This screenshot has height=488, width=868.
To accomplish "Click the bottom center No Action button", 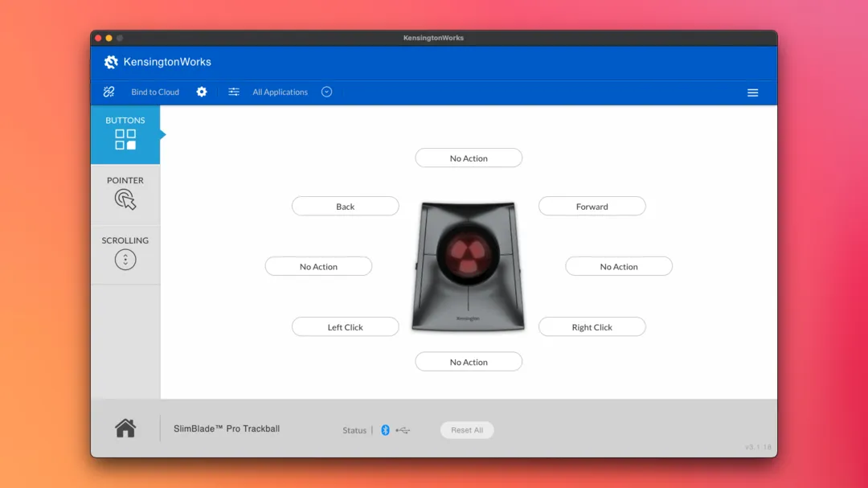I will [469, 362].
